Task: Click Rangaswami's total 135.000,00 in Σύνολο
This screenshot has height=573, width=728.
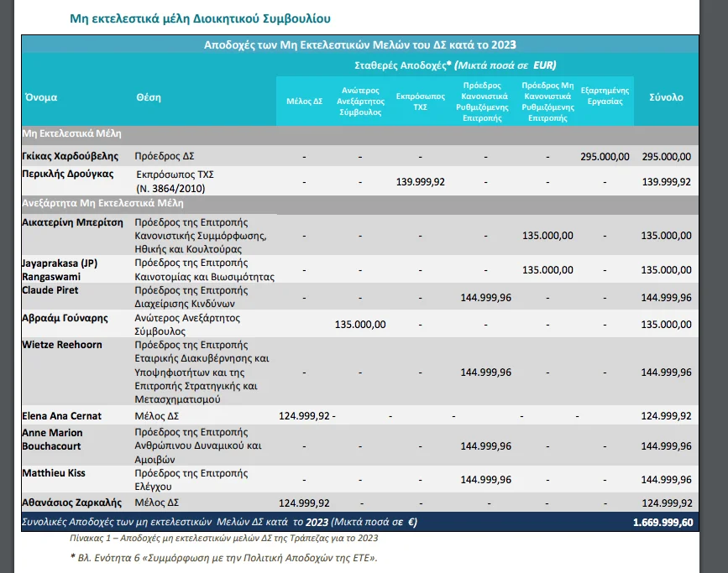Action: pyautogui.click(x=666, y=270)
